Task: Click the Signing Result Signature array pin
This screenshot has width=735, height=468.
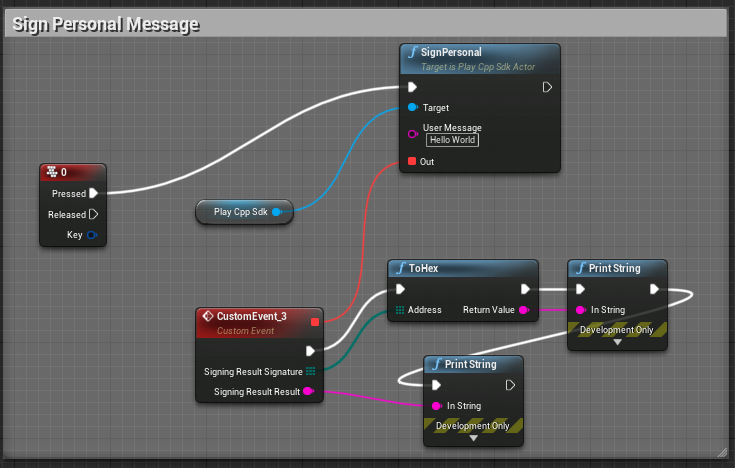Action: click(x=311, y=371)
